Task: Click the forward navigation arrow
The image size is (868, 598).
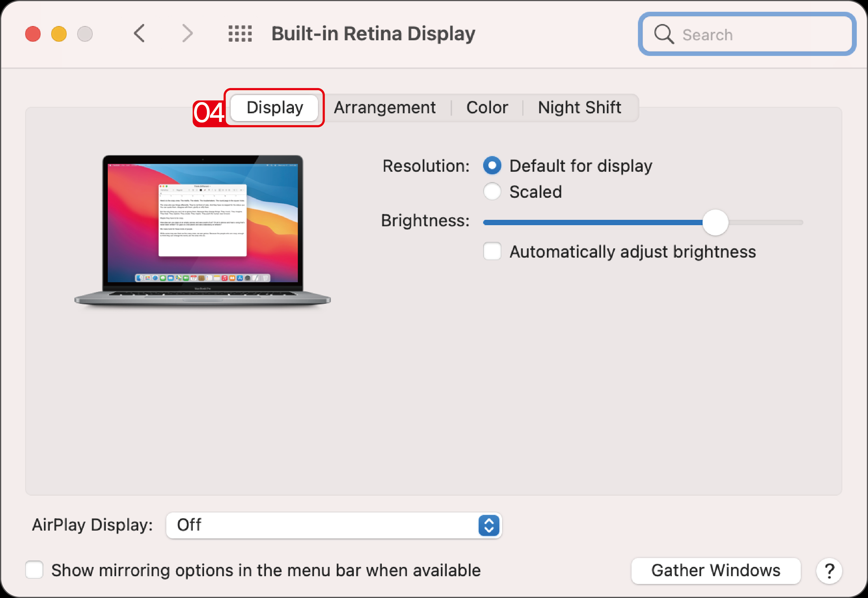Action: pos(187,34)
